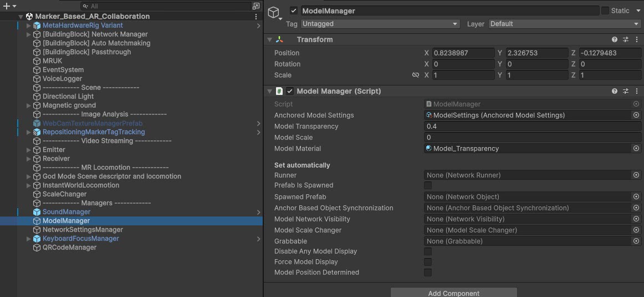Viewport: 644px width, 297px height.
Task: Collapse the Transform component foldout
Action: [270, 40]
